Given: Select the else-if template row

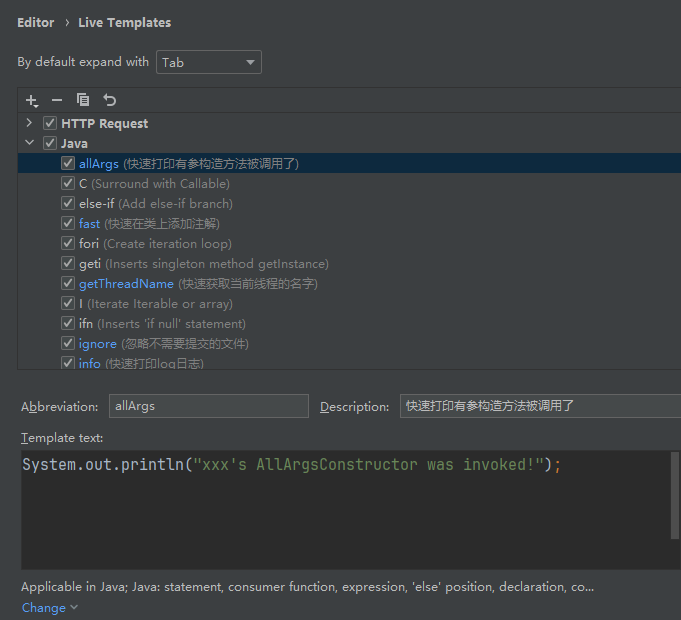Looking at the screenshot, I should tap(349, 203).
